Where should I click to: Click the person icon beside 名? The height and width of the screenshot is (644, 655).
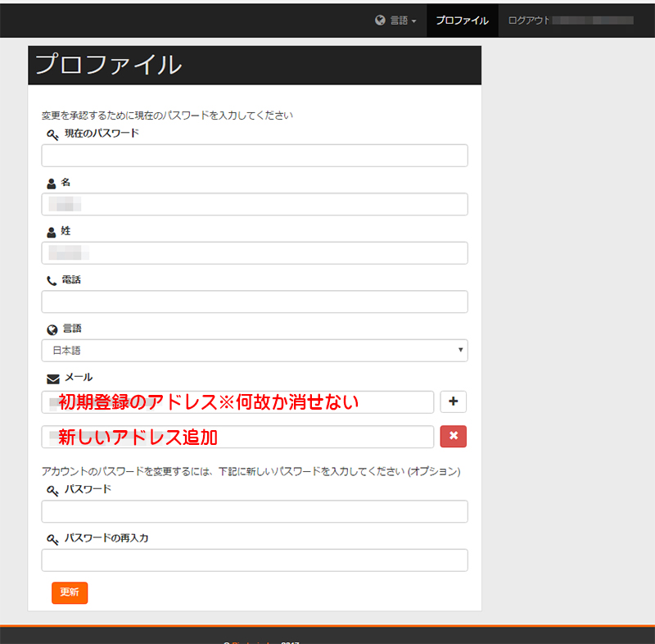(x=52, y=184)
